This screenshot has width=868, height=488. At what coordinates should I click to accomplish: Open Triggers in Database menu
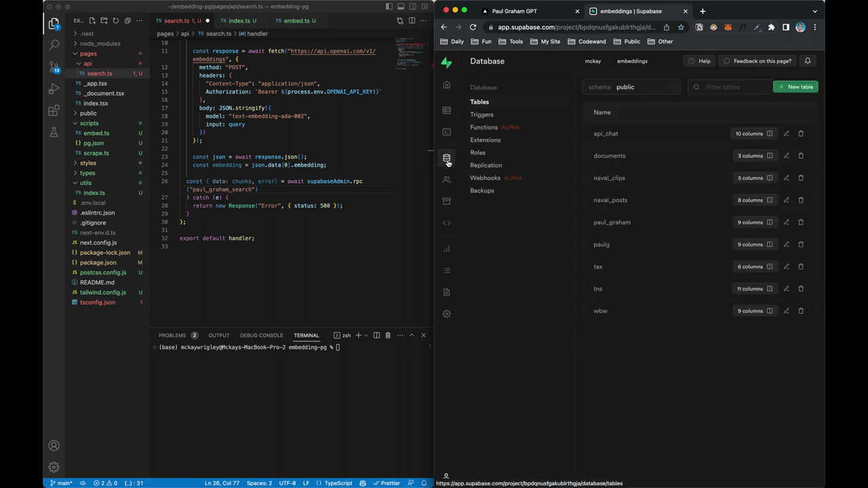pyautogui.click(x=481, y=115)
